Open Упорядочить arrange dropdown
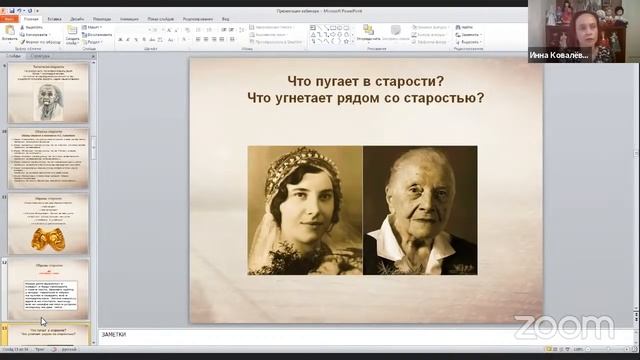 pos(368,33)
